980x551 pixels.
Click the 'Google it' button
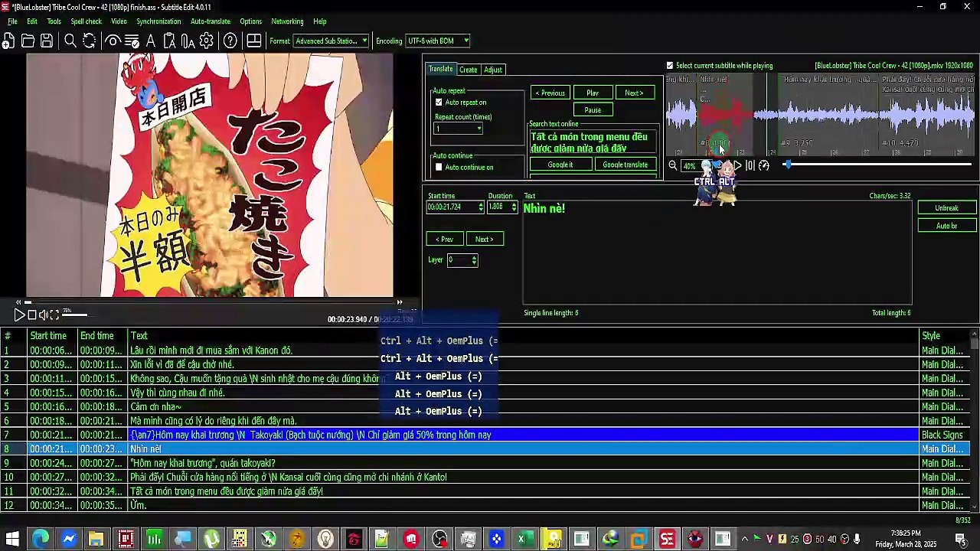(x=560, y=165)
